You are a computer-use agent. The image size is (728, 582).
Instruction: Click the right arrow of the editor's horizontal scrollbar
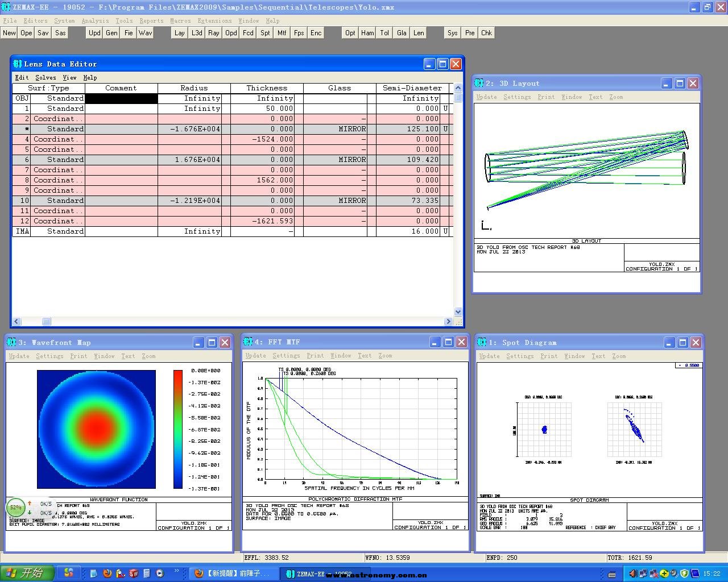coord(448,322)
